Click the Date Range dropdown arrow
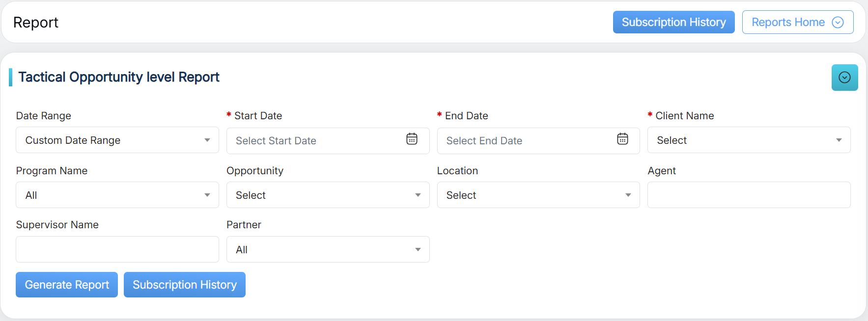The image size is (868, 321). click(x=207, y=140)
